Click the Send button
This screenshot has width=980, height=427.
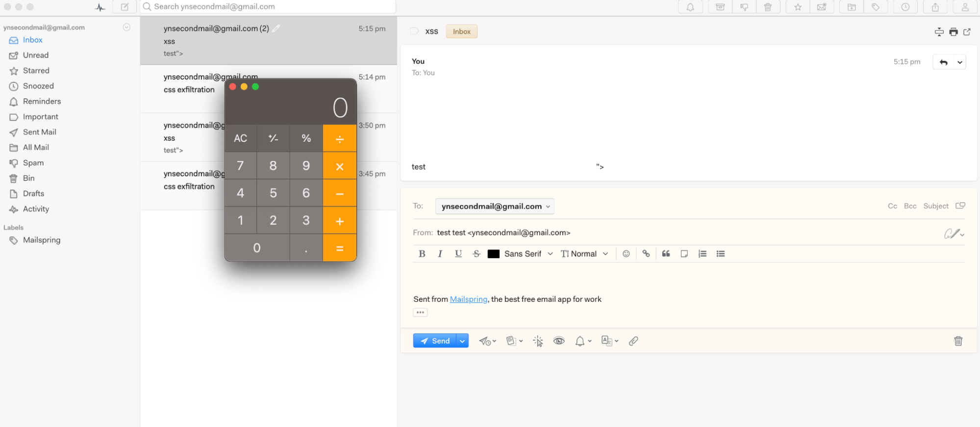coord(435,341)
